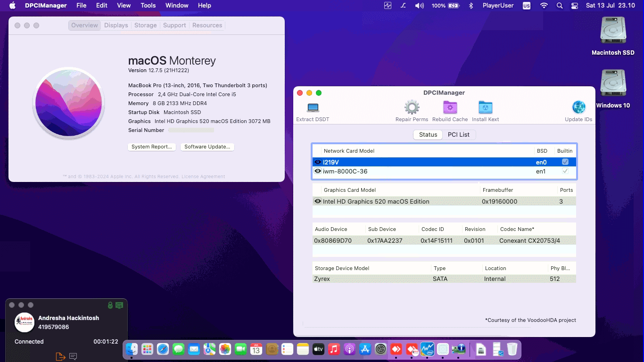Open FaceTime from the dock
The image size is (644, 362).
(240, 349)
